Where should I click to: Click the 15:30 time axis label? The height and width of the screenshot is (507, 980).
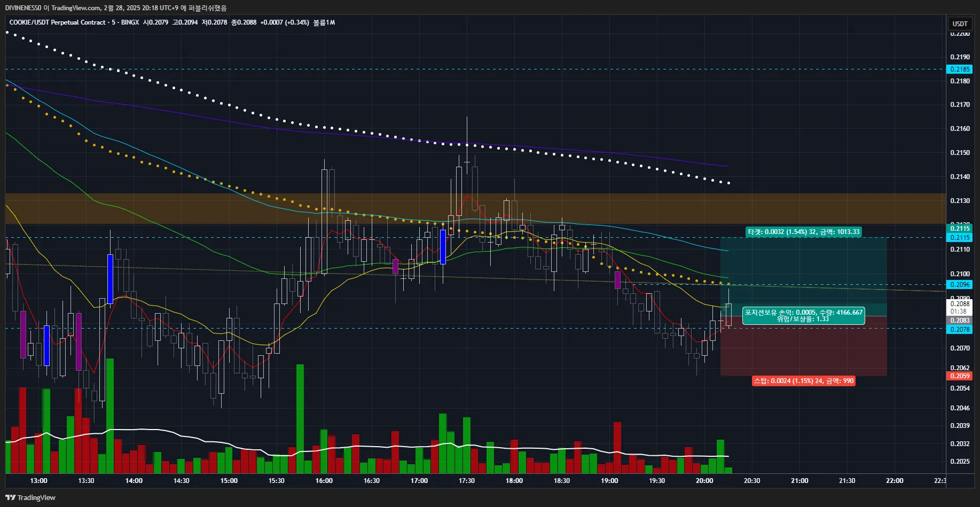(x=276, y=481)
